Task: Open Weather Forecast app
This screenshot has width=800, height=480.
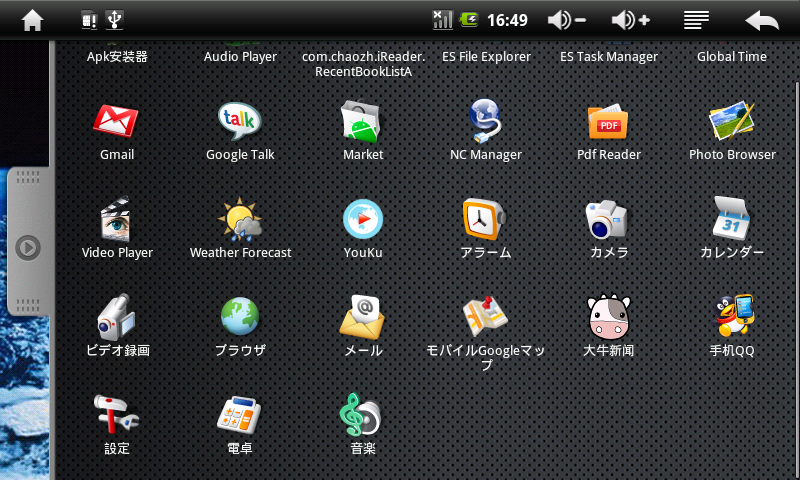Action: [x=240, y=219]
